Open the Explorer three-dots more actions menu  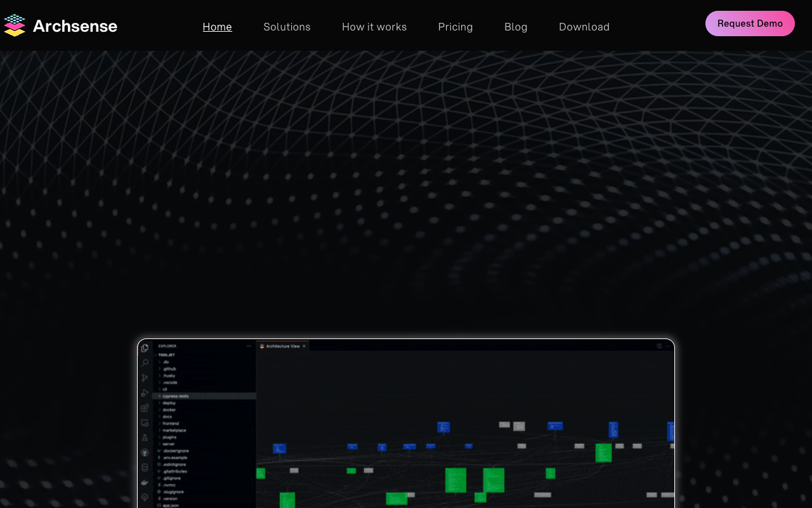[x=249, y=346]
